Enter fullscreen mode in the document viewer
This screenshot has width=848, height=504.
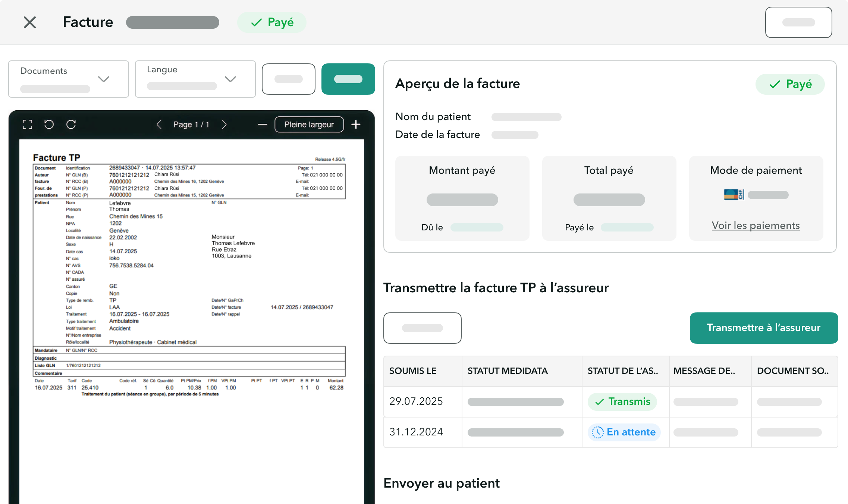(27, 125)
